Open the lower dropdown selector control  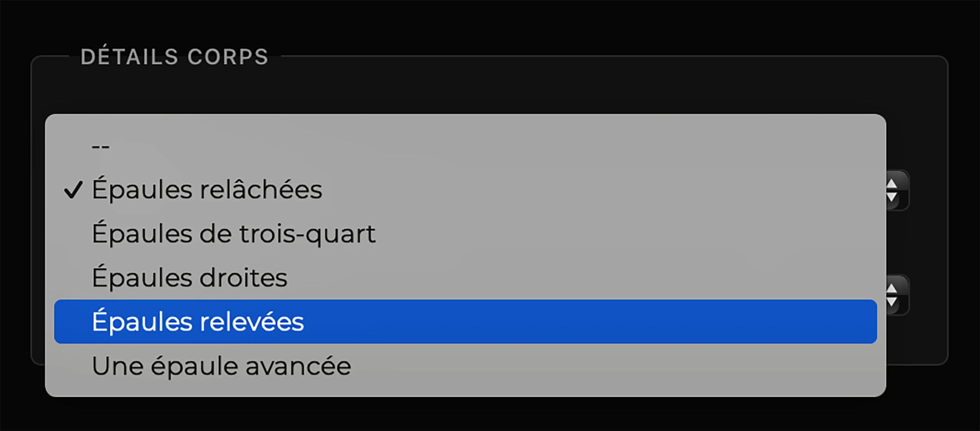tap(897, 295)
